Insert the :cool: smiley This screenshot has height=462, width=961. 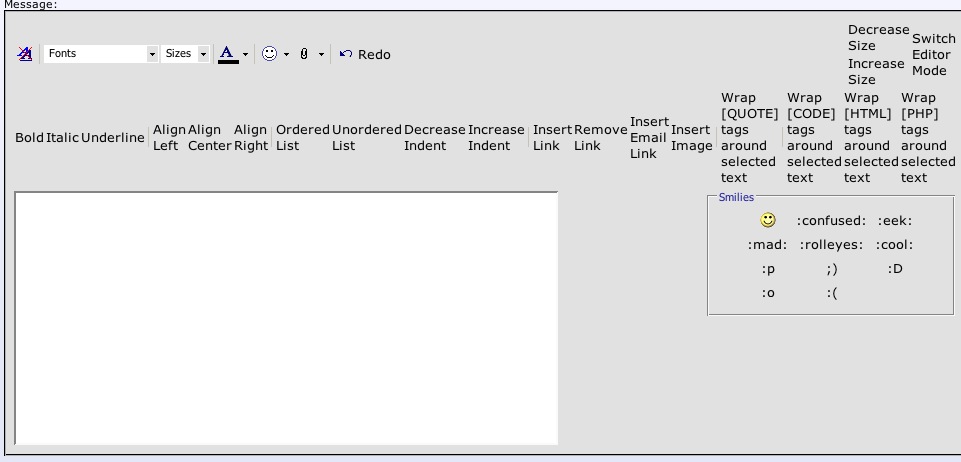pyautogui.click(x=895, y=245)
